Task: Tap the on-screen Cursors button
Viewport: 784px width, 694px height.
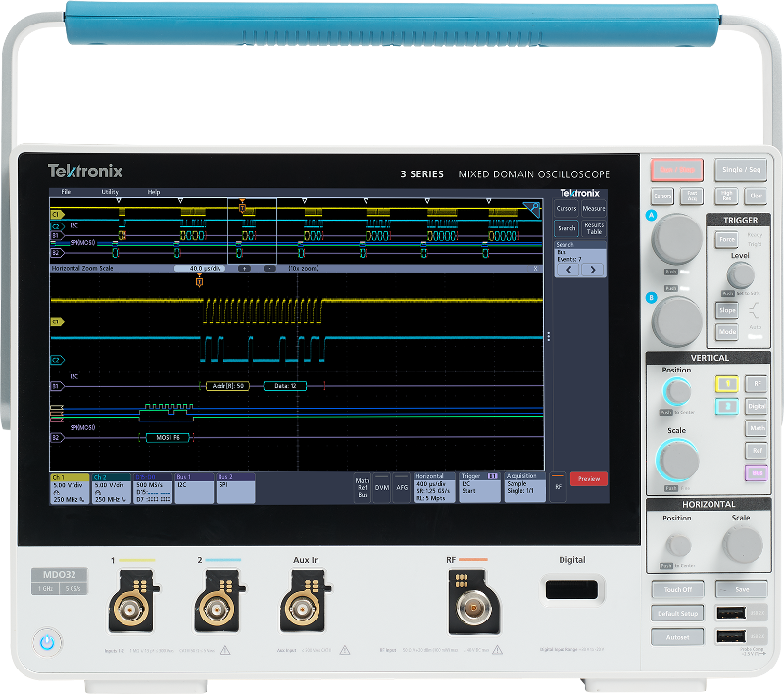Action: click(566, 209)
